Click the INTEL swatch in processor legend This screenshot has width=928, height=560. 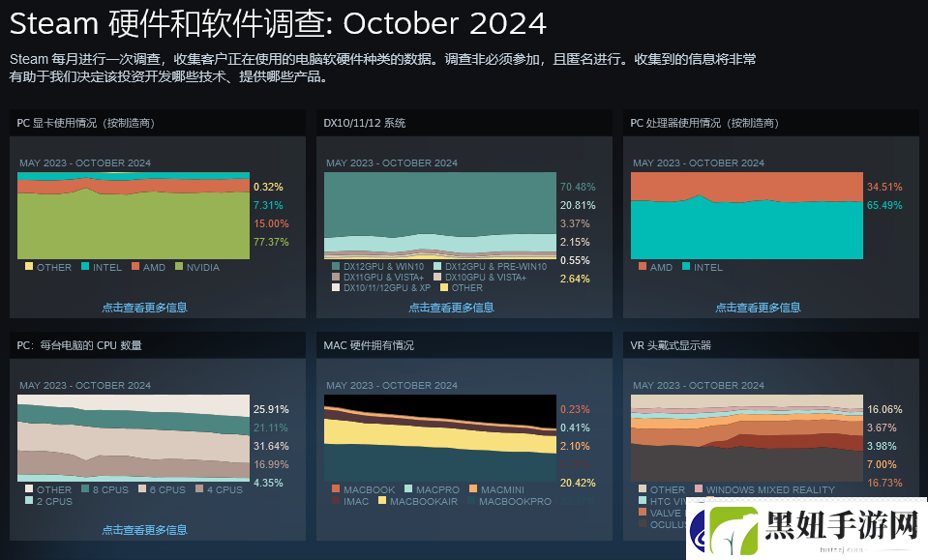[686, 266]
